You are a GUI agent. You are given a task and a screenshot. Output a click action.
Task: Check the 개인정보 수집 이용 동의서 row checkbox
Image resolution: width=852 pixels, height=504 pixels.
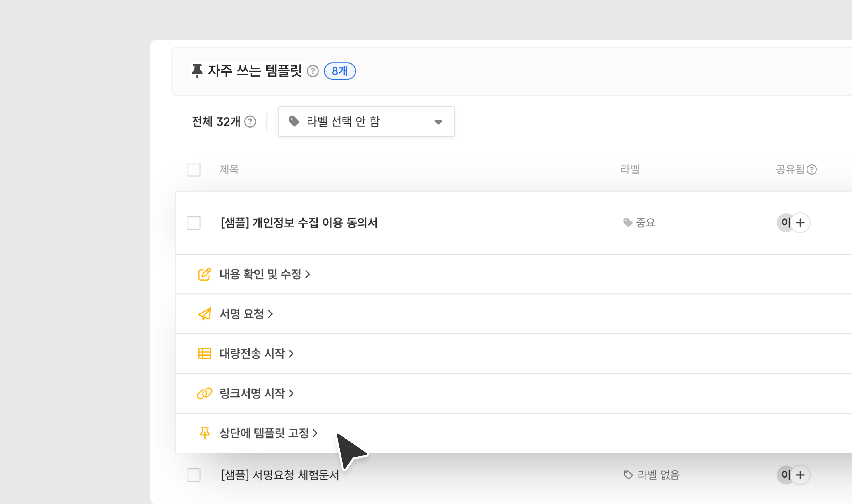[193, 223]
